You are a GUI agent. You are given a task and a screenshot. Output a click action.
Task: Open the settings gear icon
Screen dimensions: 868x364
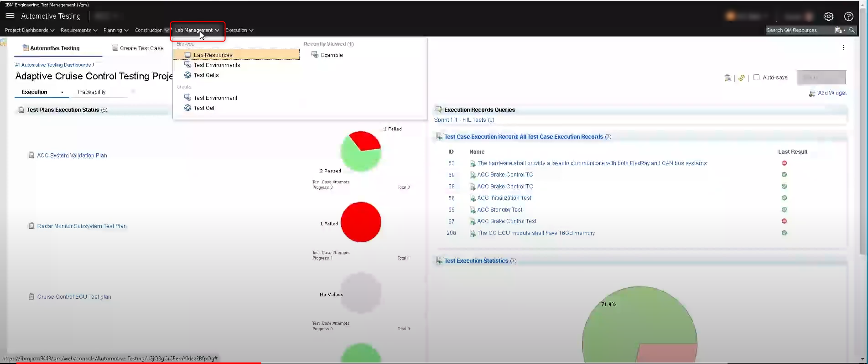[x=828, y=16]
